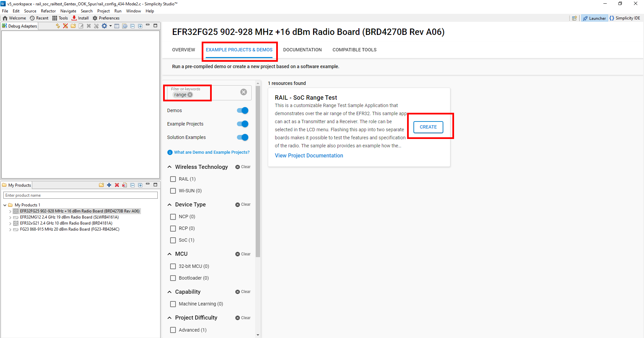The height and width of the screenshot is (338, 644).
Task: Collapse all in Debug Adapters view
Action: pos(133,26)
